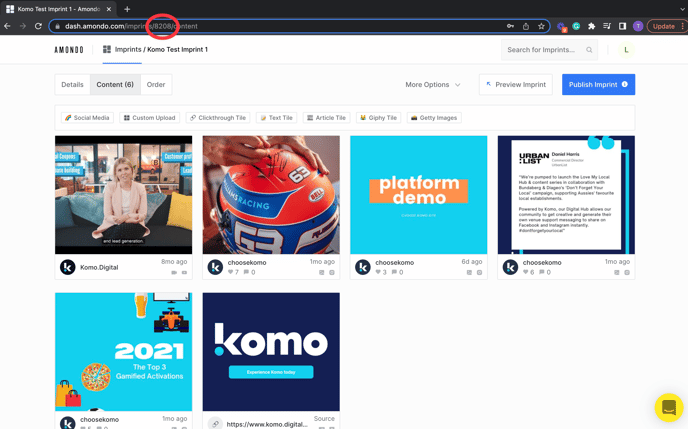This screenshot has width=688, height=429.
Task: Close the Komo Test Imprint 1 tab
Action: pos(109,9)
